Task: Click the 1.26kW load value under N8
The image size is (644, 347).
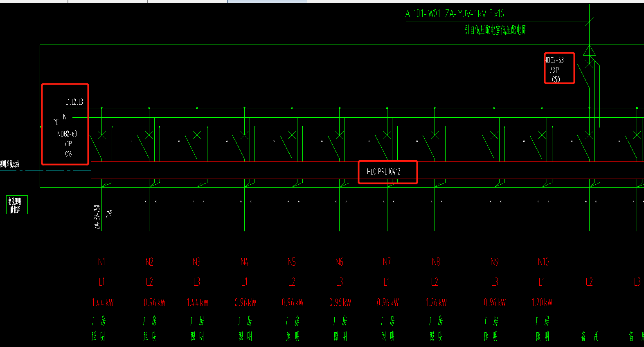Action: [x=437, y=302]
